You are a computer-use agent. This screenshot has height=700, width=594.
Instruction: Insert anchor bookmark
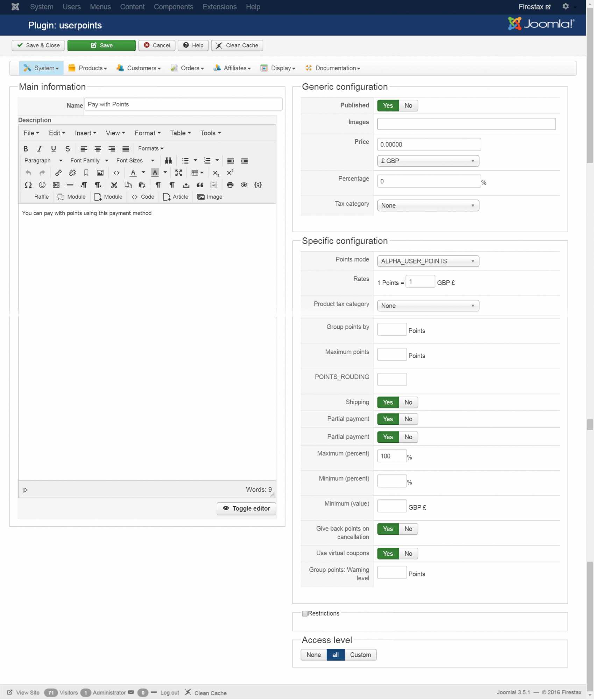tap(86, 173)
